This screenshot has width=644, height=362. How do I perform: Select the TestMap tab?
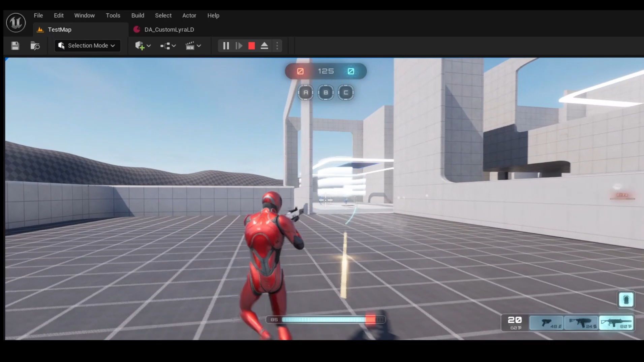point(60,30)
